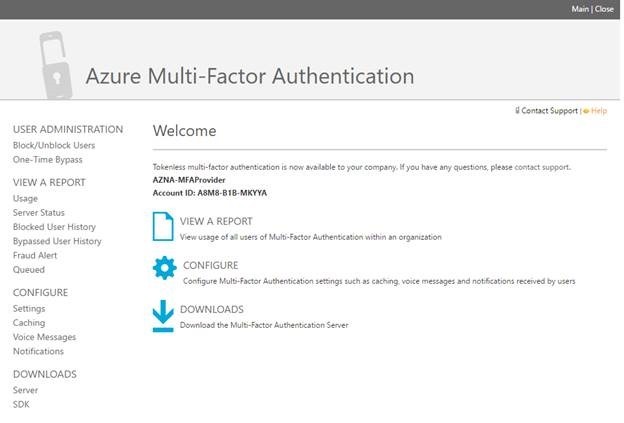Click the Welcome page heading
This screenshot has width=624, height=423.
point(185,131)
